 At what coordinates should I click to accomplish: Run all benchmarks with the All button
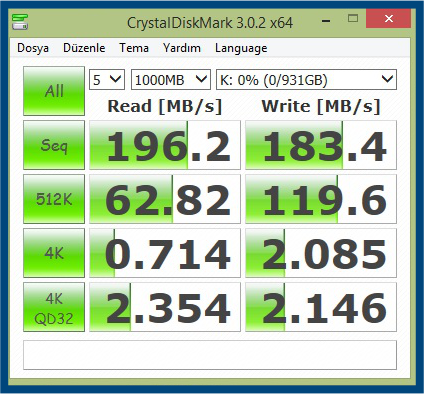coord(54,91)
